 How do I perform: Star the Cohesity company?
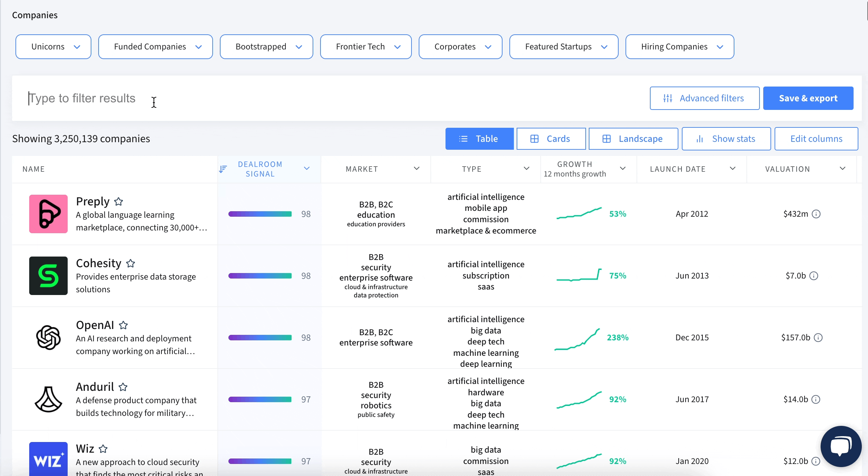[x=131, y=263]
